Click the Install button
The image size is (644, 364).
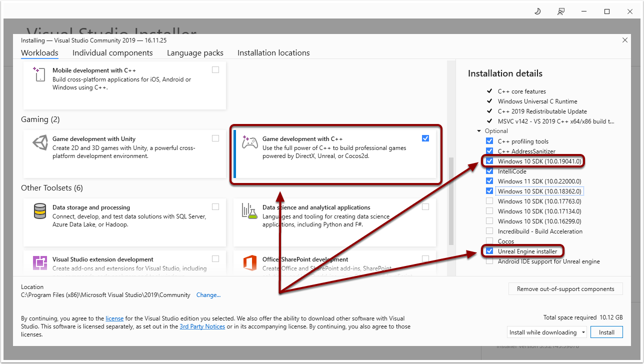(x=606, y=332)
